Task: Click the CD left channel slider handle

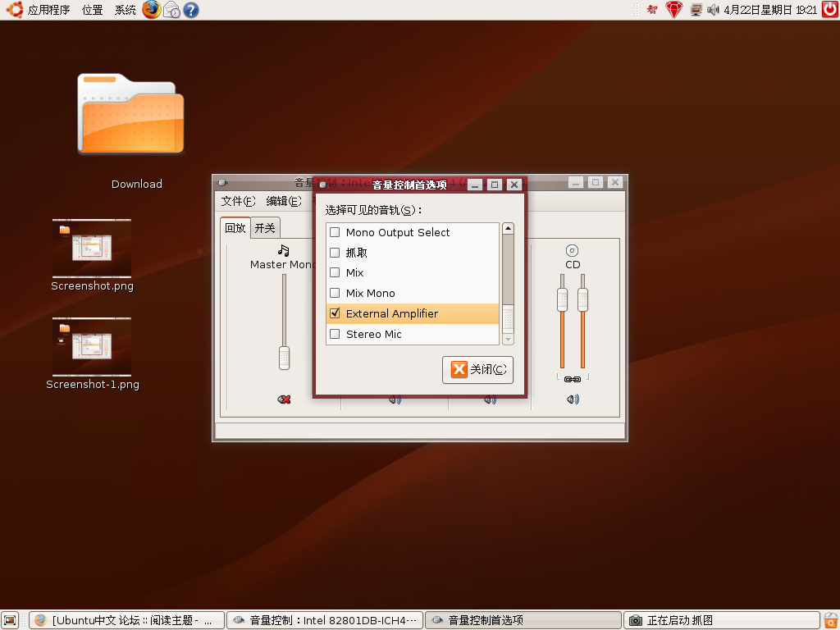Action: point(562,299)
